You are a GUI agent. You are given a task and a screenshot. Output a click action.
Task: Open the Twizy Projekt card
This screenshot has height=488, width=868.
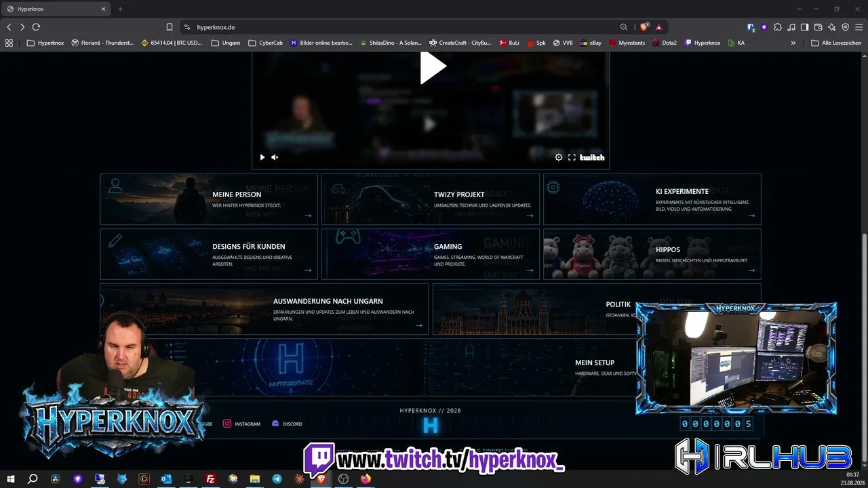tap(431, 199)
